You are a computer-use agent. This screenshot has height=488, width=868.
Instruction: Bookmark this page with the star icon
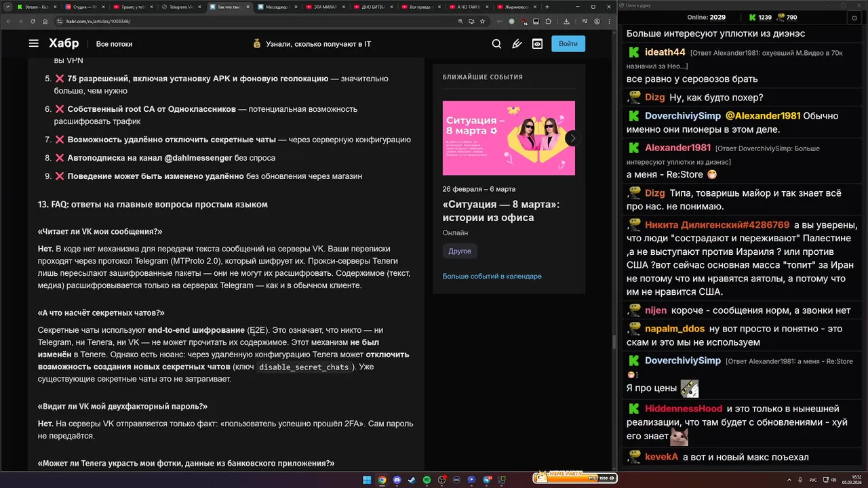482,21
